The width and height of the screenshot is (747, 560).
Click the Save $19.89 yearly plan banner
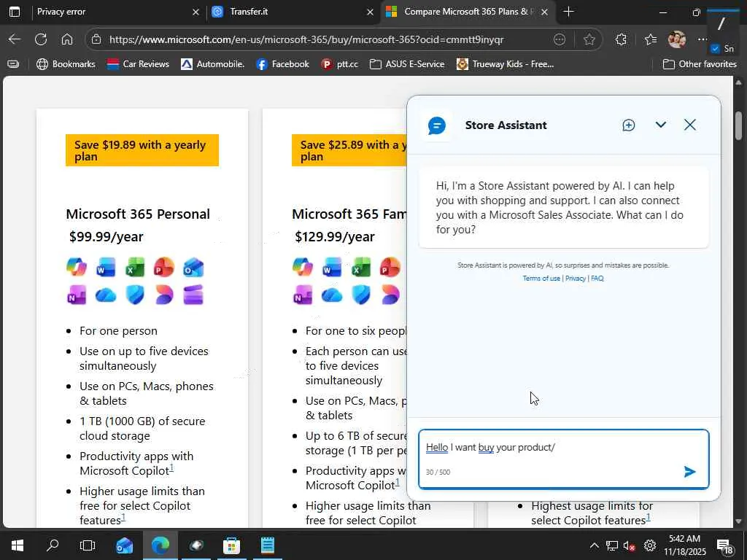coord(142,150)
